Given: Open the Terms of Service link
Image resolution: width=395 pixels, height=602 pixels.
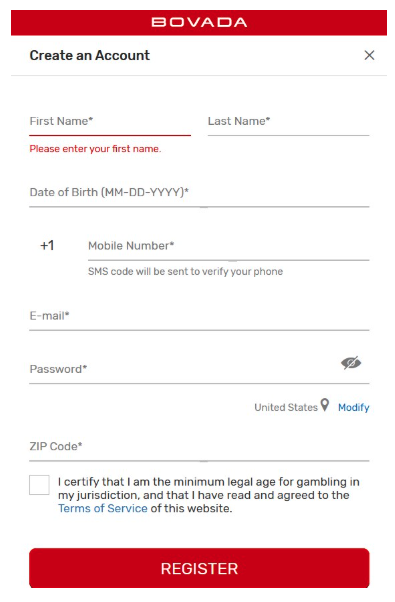Looking at the screenshot, I should point(103,508).
